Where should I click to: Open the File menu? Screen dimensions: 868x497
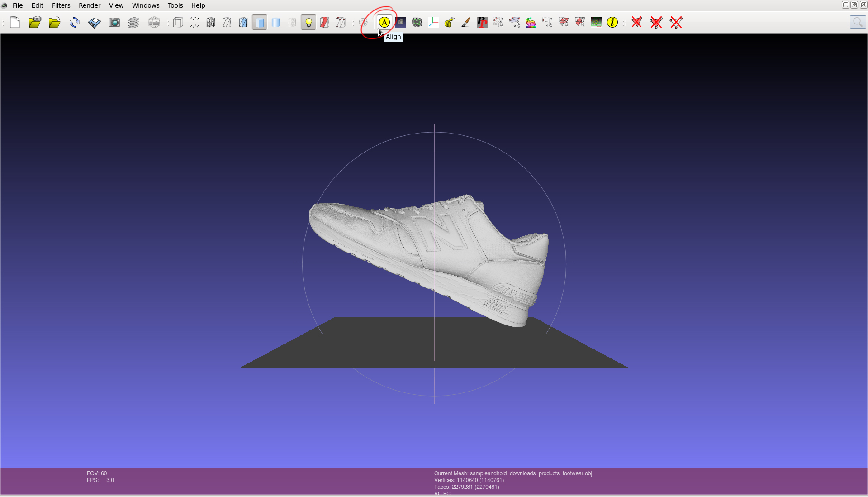click(x=18, y=5)
